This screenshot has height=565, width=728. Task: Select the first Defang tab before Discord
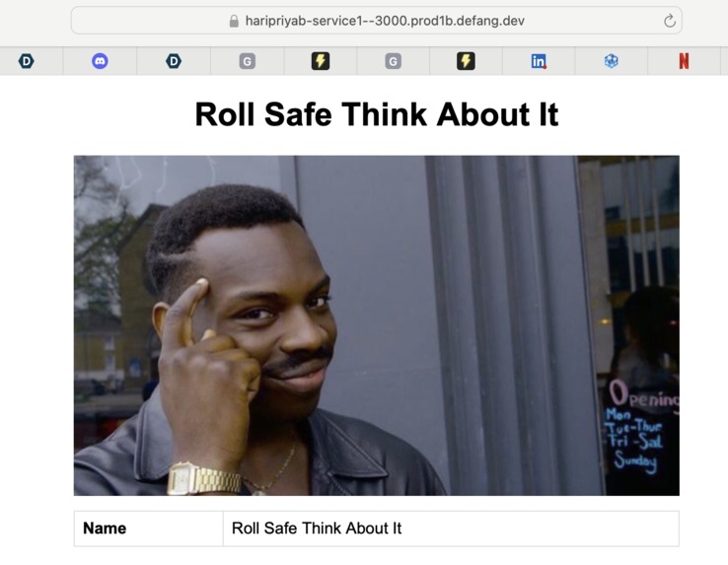click(27, 61)
